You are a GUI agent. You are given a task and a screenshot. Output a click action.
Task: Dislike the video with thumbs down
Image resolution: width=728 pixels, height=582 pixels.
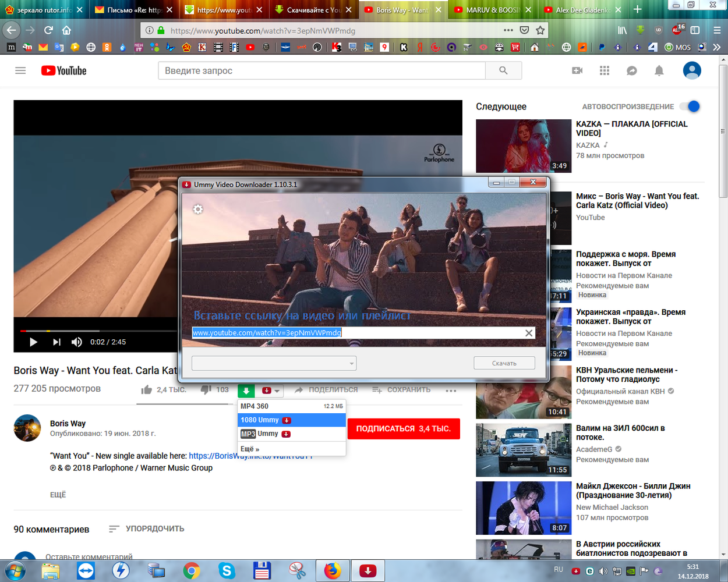coord(206,389)
